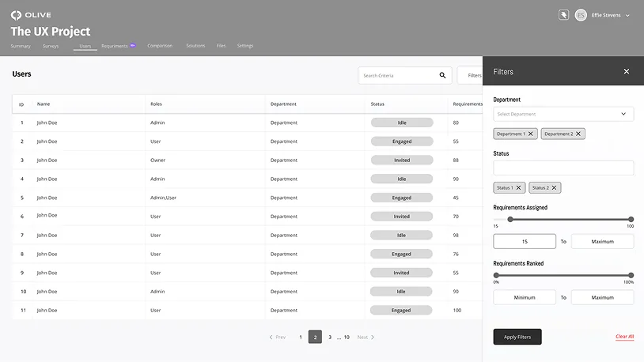The image size is (644, 362).
Task: Click the Status column header
Action: click(x=377, y=104)
